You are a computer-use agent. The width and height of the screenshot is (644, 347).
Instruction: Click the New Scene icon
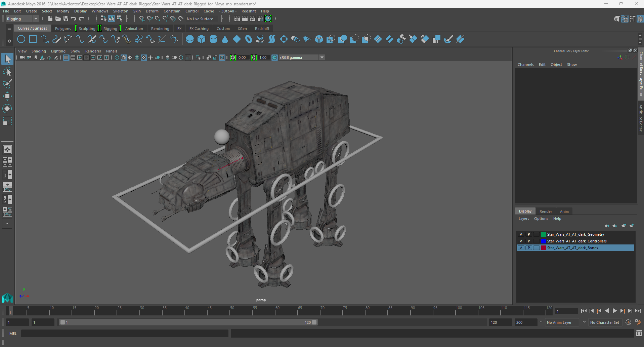(x=50, y=19)
